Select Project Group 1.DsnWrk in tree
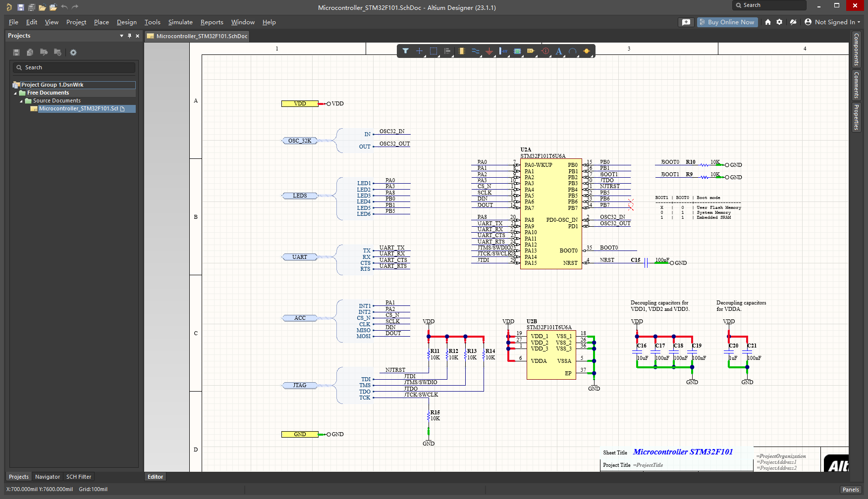Screen dimensions: 868x499 (74, 85)
